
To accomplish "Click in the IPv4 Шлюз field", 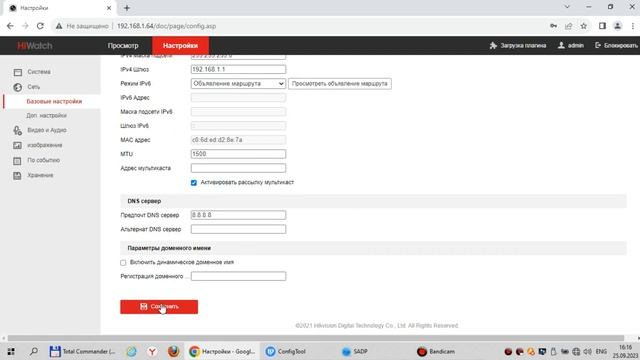I will coord(238,69).
